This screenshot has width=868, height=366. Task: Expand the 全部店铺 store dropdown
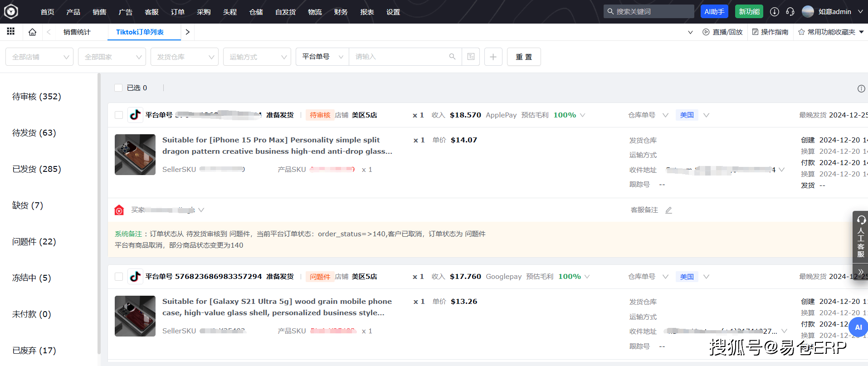point(39,57)
